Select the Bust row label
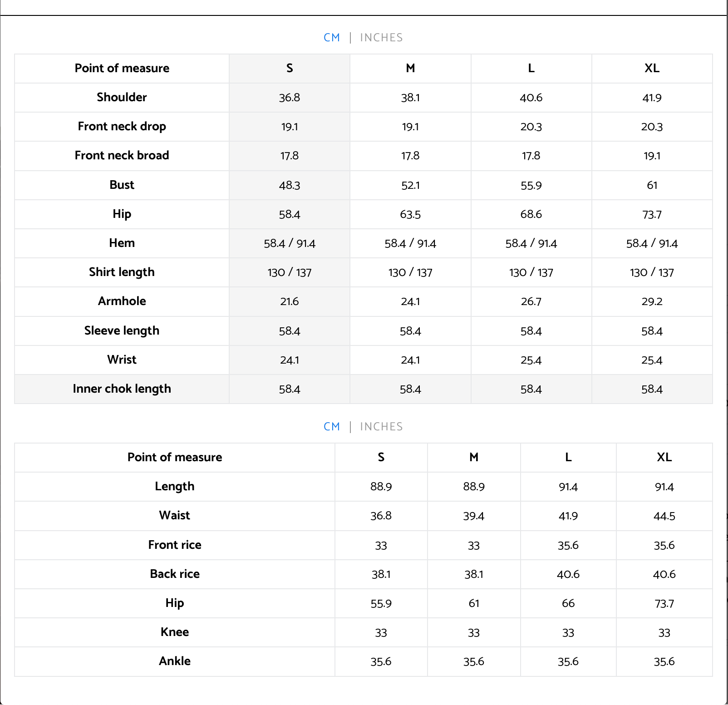728x705 pixels. [122, 185]
